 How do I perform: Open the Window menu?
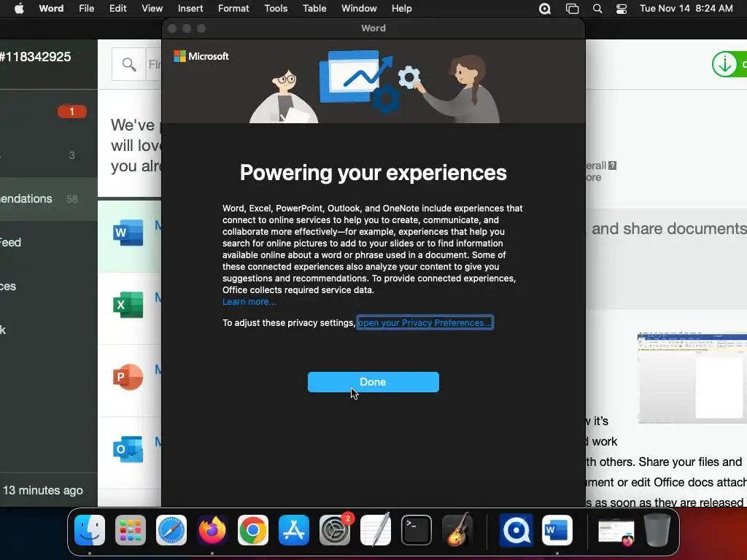(x=359, y=9)
